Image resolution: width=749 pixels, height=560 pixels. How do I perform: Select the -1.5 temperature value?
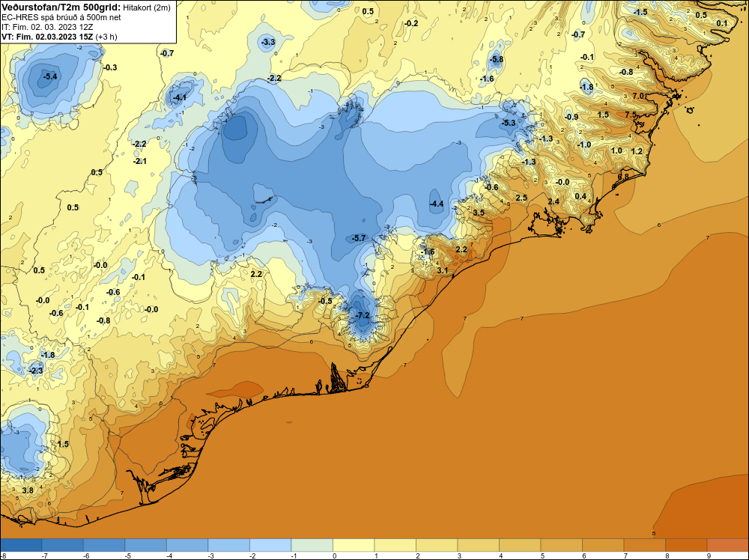[x=640, y=12]
